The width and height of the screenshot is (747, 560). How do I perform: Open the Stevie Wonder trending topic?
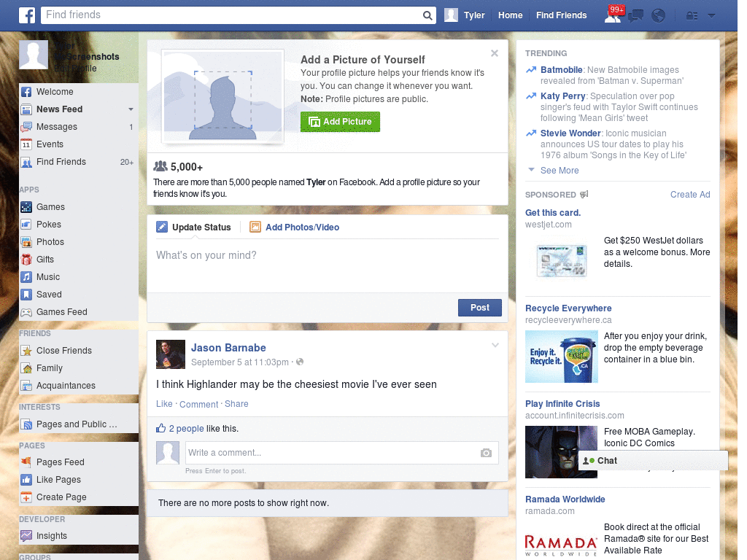(570, 133)
